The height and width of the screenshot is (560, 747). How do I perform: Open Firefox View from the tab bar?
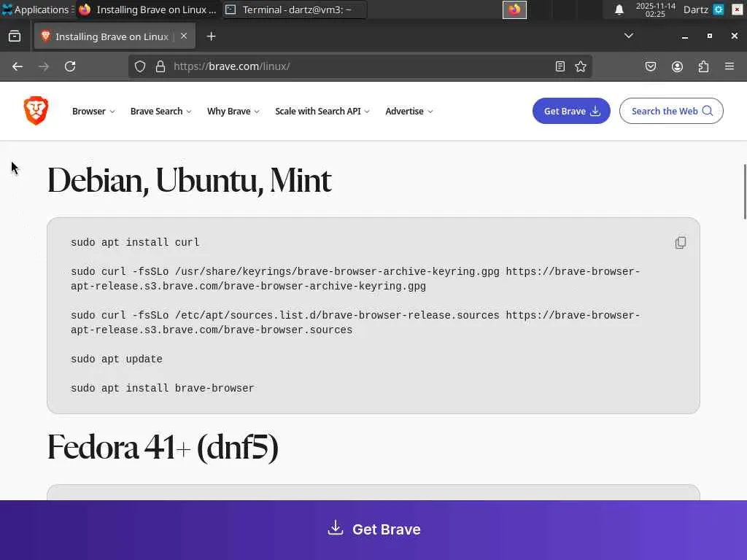[x=15, y=36]
